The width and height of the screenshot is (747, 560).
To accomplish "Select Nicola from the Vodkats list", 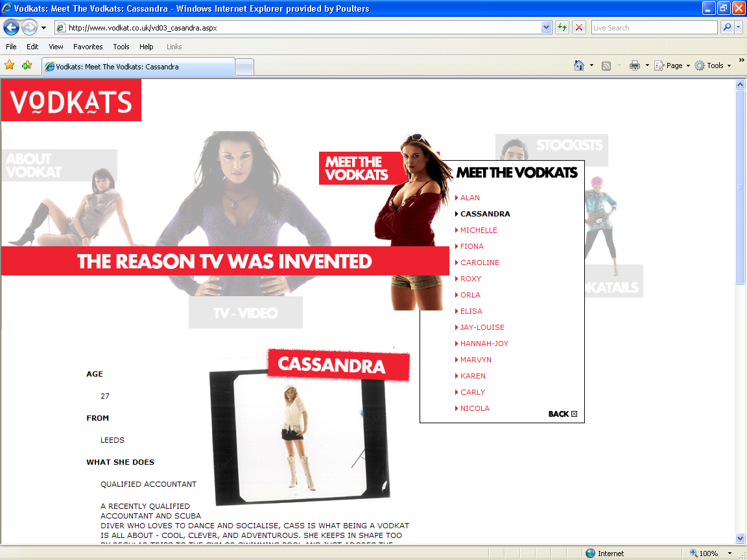I will tap(472, 408).
